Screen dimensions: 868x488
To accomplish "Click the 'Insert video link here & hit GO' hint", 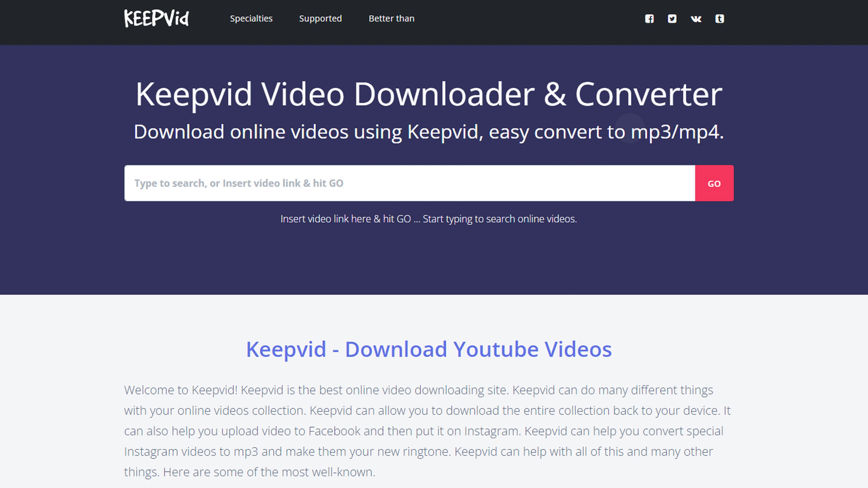I will click(429, 219).
